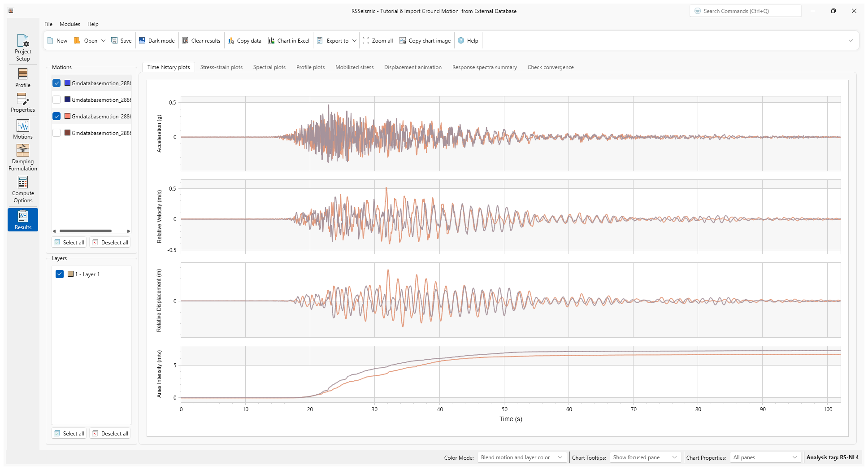This screenshot has width=868, height=470.
Task: Open the Damping Formulation panel
Action: tap(23, 156)
